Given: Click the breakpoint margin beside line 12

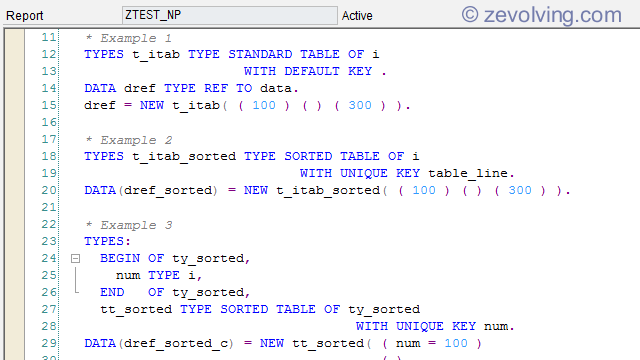Looking at the screenshot, I should click(x=15, y=54).
